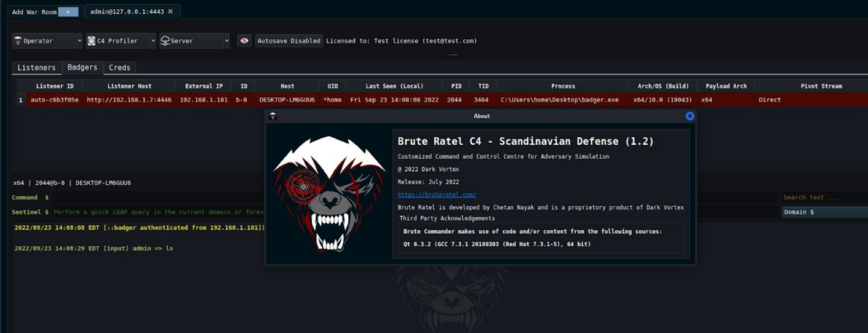Click the 3464 TID cell
Screen dimensions: 868x333
click(x=482, y=100)
